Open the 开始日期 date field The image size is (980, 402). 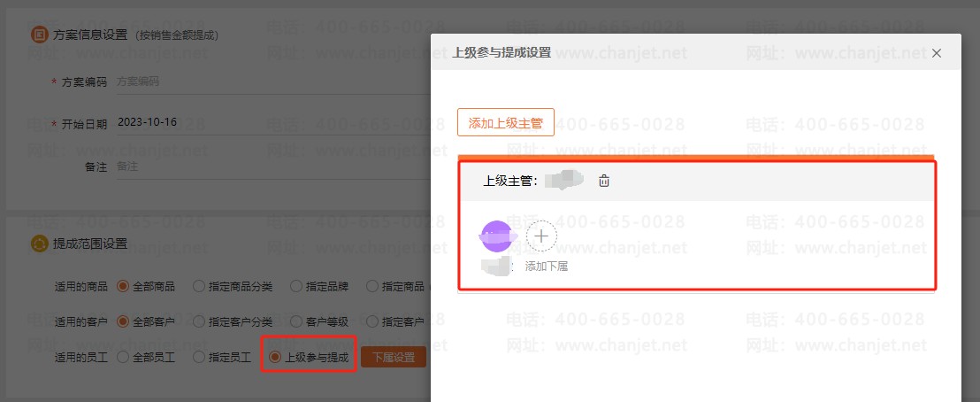click(x=265, y=122)
